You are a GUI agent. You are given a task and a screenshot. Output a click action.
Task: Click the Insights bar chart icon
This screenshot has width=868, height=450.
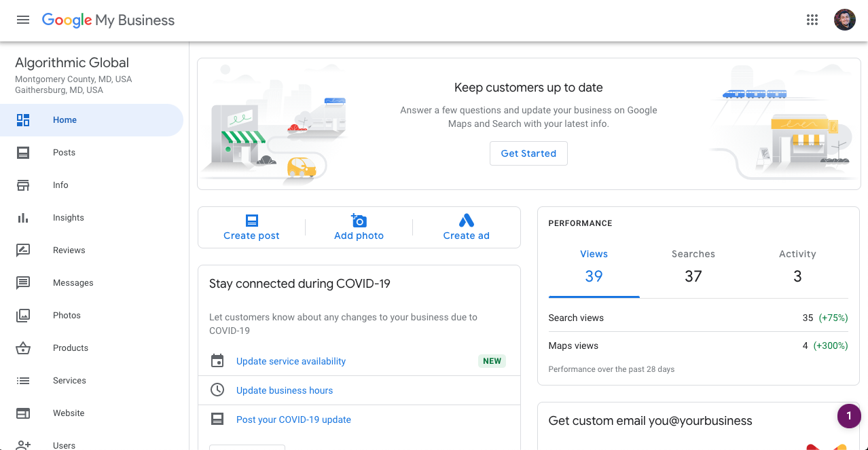click(23, 218)
